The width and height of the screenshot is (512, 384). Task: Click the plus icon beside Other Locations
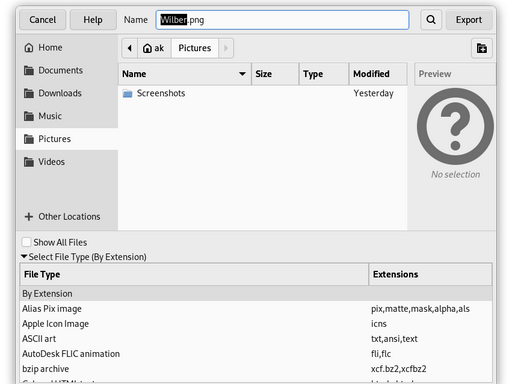tap(29, 217)
